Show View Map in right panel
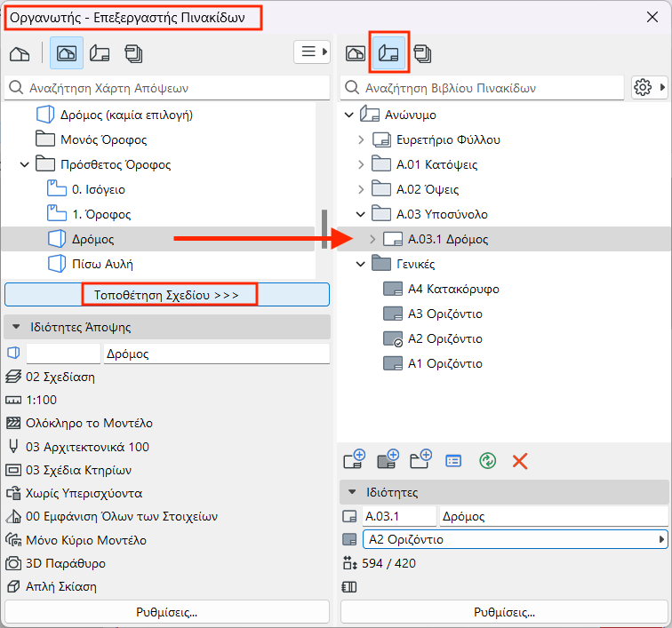This screenshot has height=628, width=672. coord(356,53)
